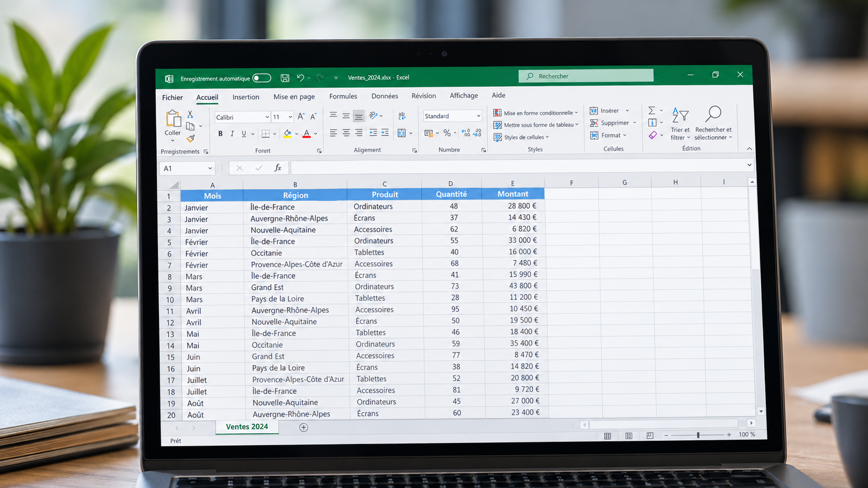Expand the formula bar chevron

(x=749, y=165)
